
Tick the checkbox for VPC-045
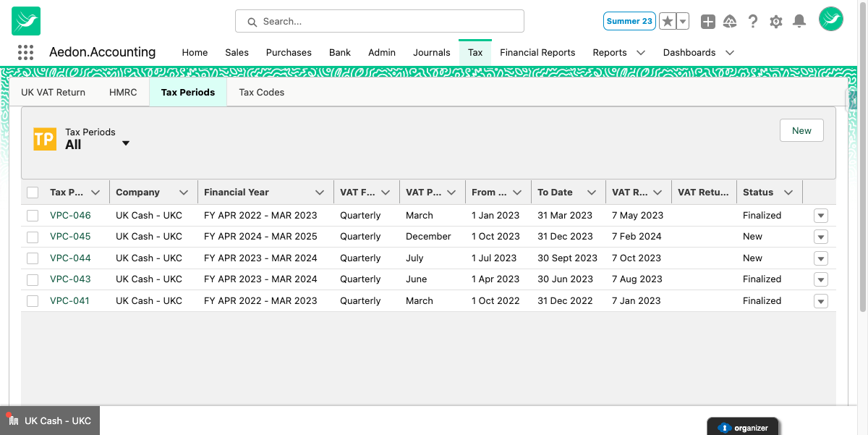click(33, 237)
